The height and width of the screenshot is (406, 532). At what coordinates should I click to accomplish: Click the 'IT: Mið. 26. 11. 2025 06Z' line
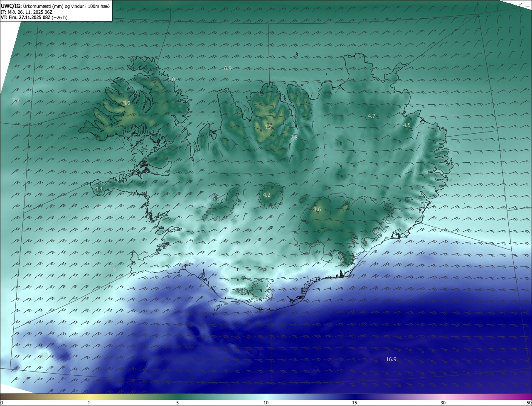coord(27,12)
